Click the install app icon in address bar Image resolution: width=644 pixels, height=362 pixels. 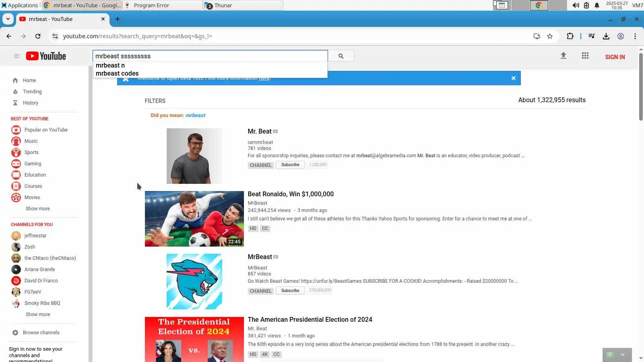pyautogui.click(x=537, y=36)
